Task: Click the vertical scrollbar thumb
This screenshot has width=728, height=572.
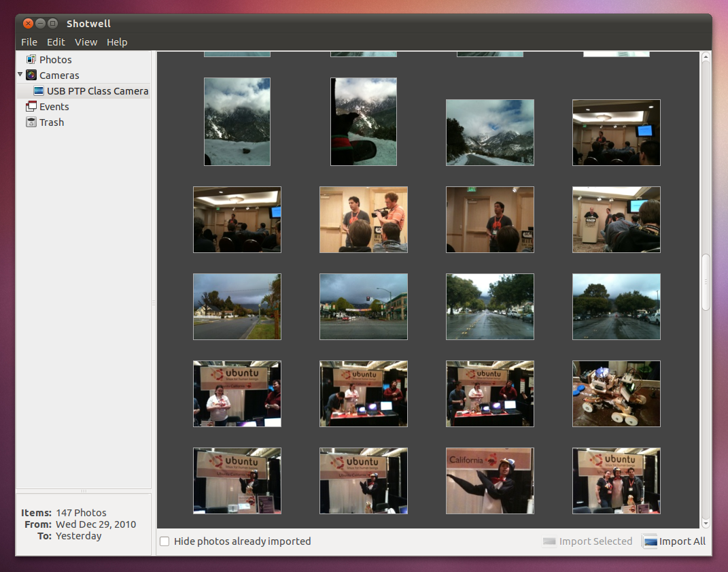Action: pos(706,282)
